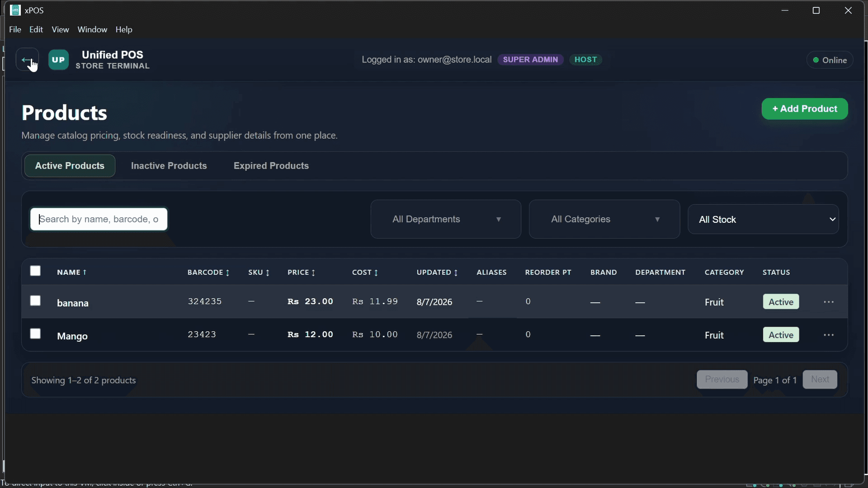The height and width of the screenshot is (488, 868).
Task: Click the Active status badge for banana
Action: pos(781,302)
